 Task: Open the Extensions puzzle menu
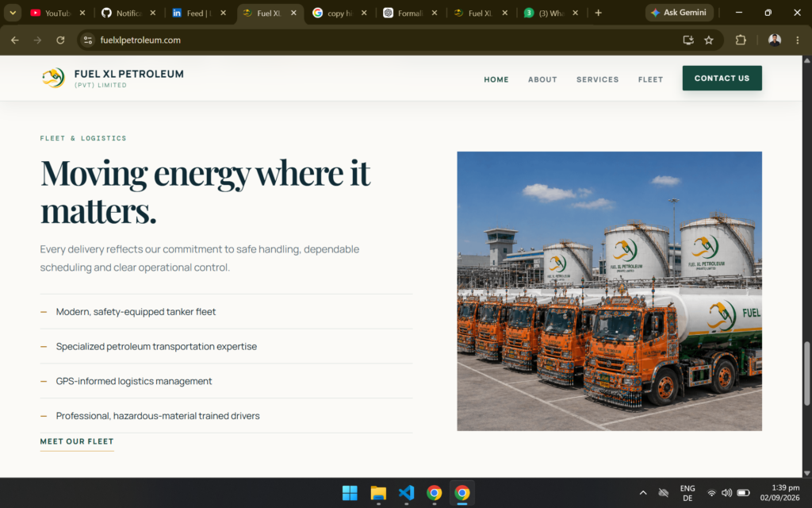(741, 40)
